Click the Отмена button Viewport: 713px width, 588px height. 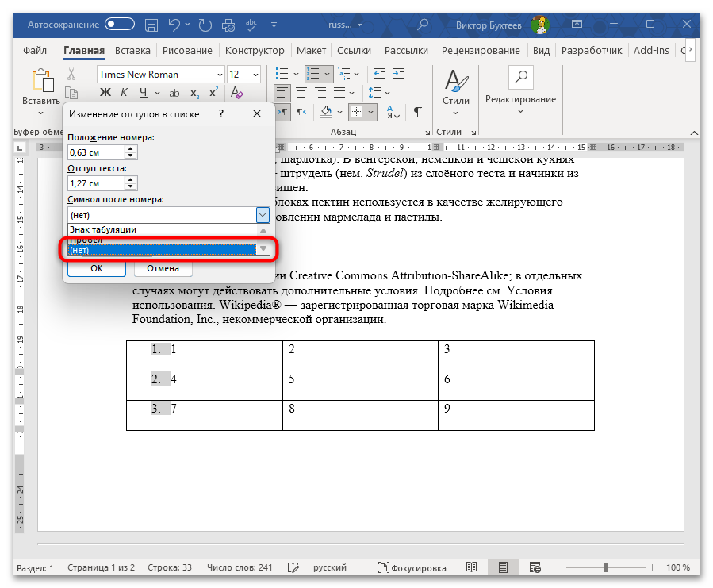163,268
